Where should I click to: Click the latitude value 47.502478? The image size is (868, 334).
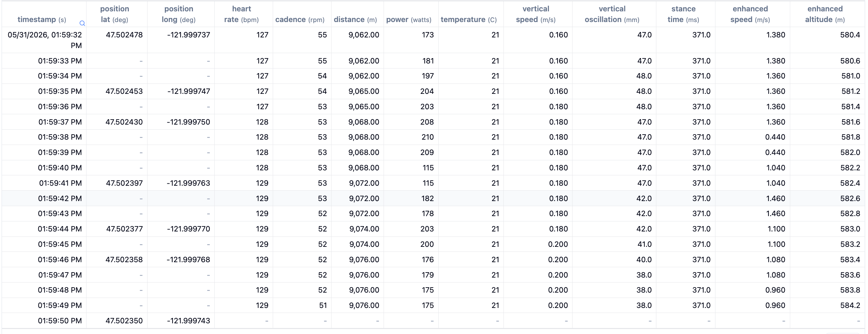point(124,35)
